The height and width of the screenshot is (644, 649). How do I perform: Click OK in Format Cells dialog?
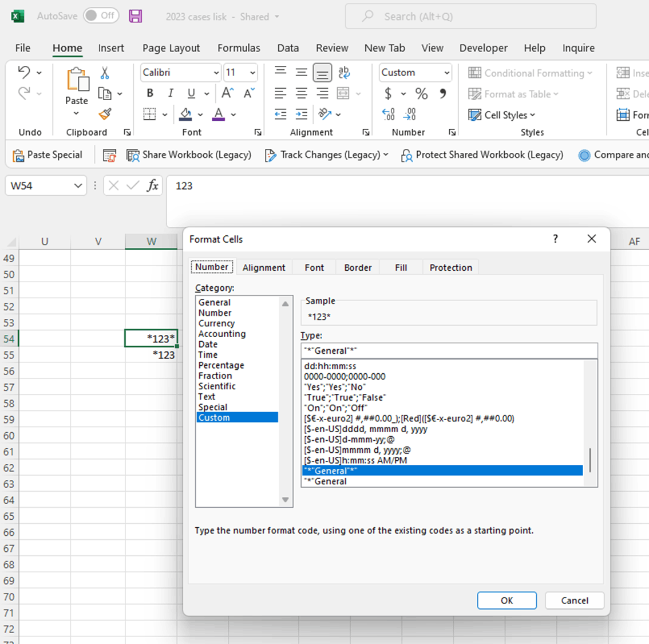506,600
